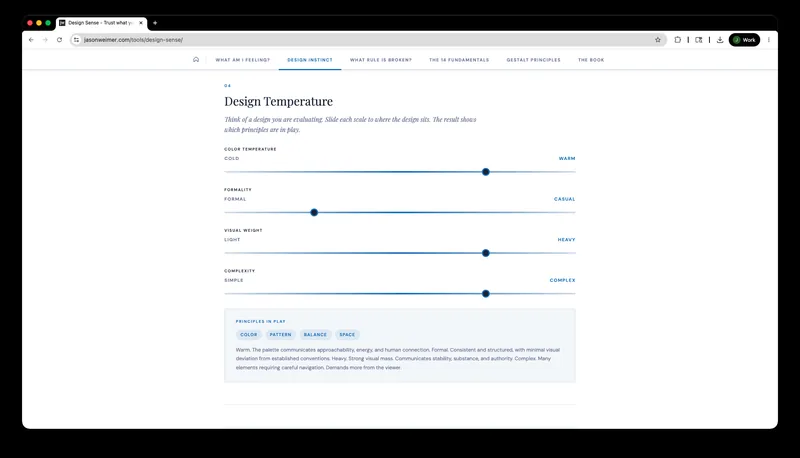This screenshot has width=800, height=458.
Task: Click the Casual label
Action: (x=564, y=199)
